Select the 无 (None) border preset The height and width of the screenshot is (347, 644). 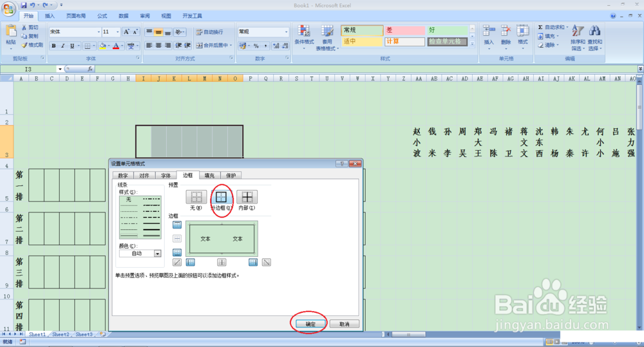pos(196,197)
